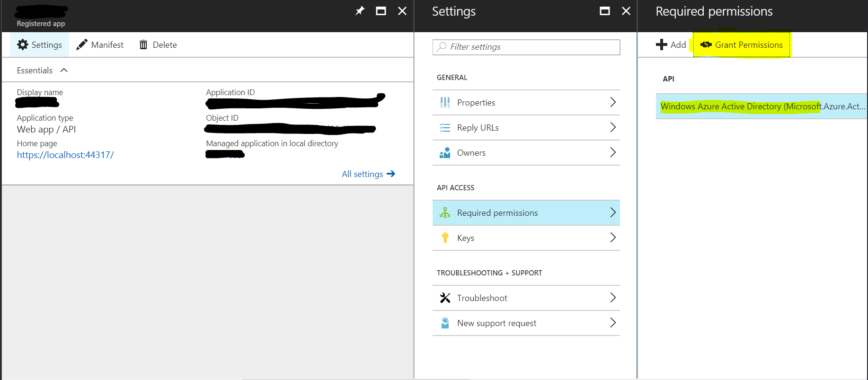
Task: Click the search magnifier in Filter settings
Action: tap(442, 46)
